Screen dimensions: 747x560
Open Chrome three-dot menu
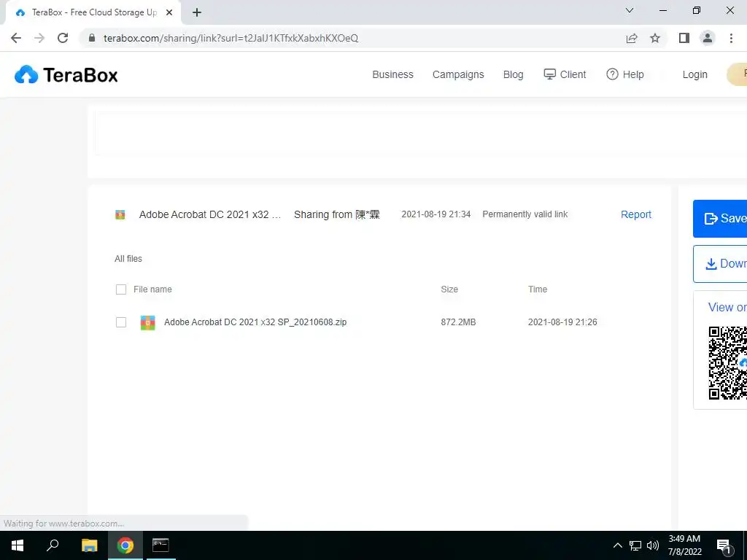(731, 38)
